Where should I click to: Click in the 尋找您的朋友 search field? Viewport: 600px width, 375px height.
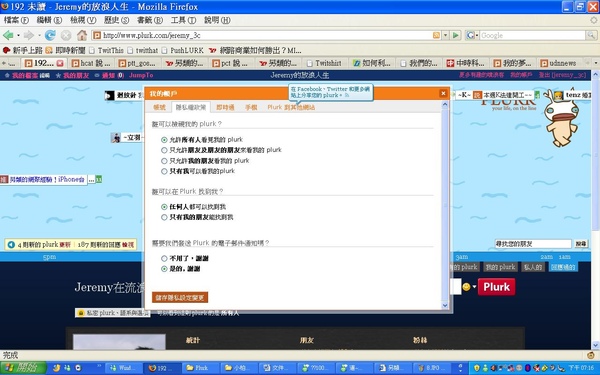(x=532, y=244)
